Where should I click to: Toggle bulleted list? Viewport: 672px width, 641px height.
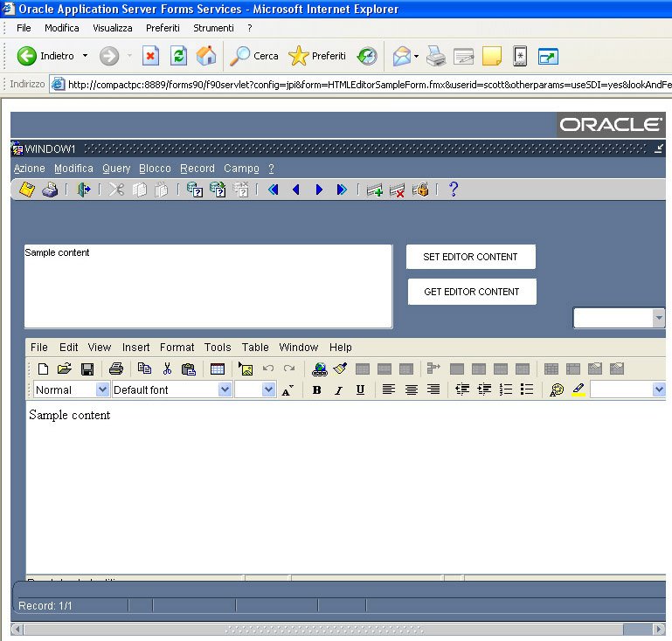click(527, 389)
